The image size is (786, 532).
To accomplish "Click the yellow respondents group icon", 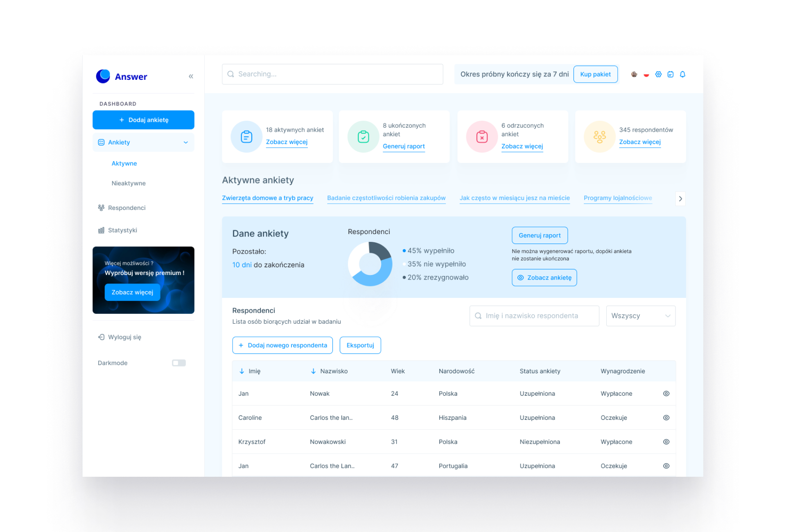I will coord(599,137).
